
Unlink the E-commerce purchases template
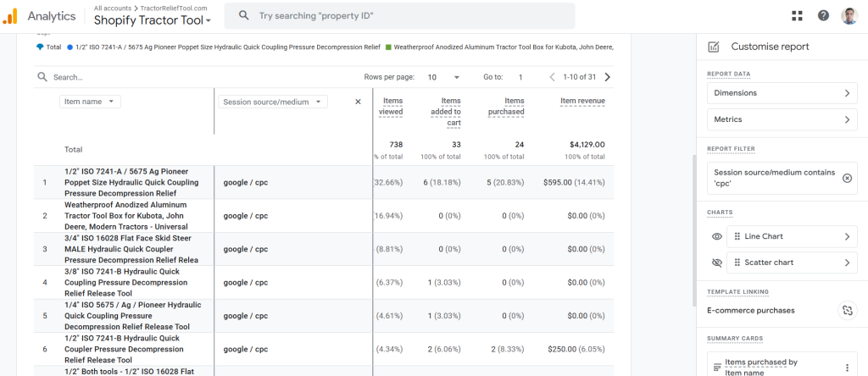pyautogui.click(x=847, y=310)
